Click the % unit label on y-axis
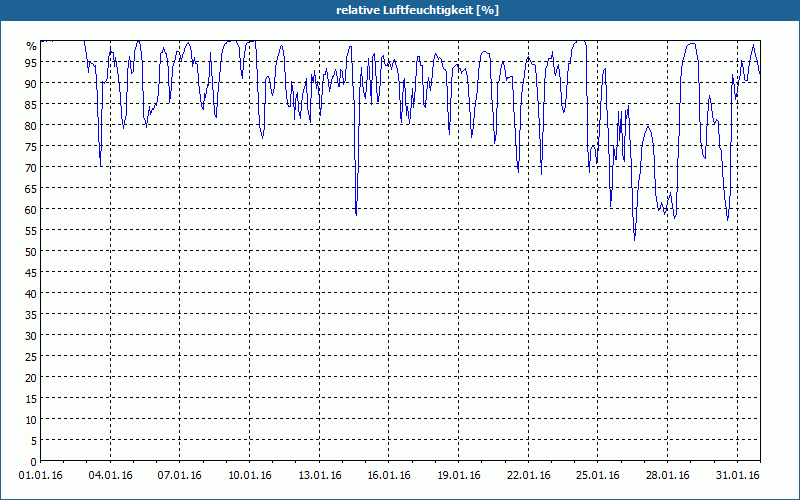 pyautogui.click(x=31, y=46)
